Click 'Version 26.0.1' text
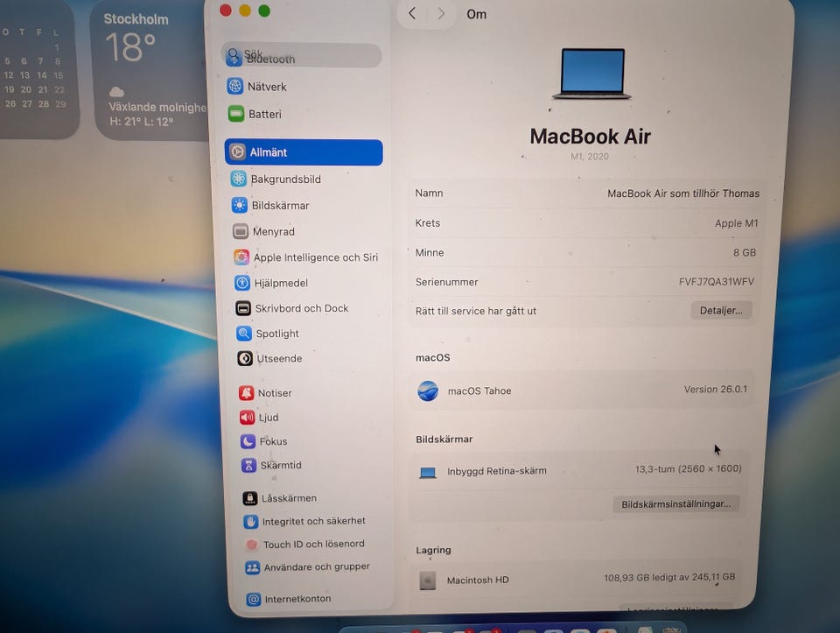840x633 pixels. (715, 389)
